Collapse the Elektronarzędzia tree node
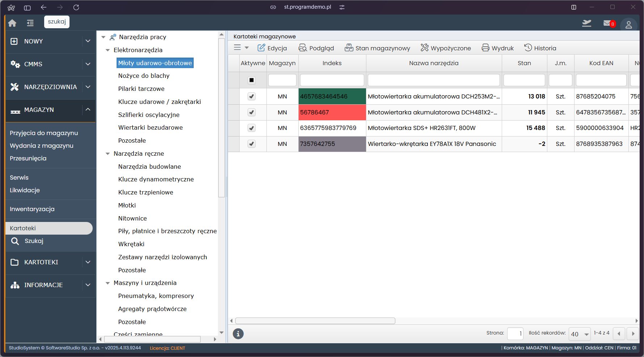Screen dimensions: 644x357 [108, 50]
